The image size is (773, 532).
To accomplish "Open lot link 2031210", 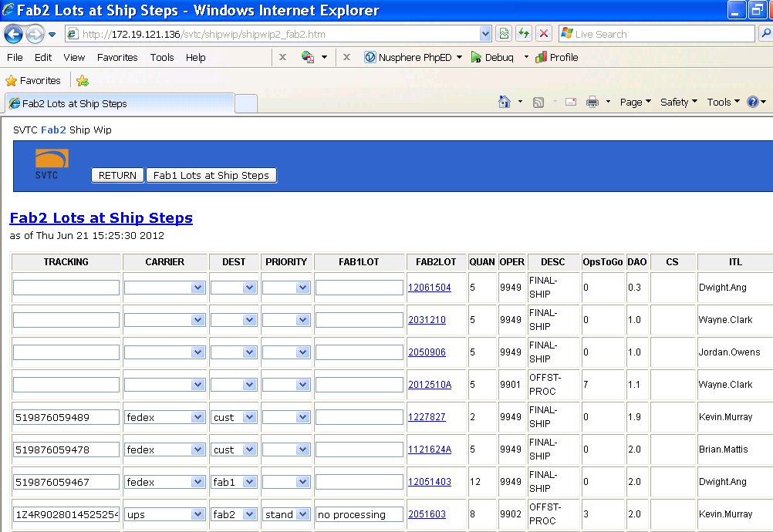I will [x=427, y=320].
